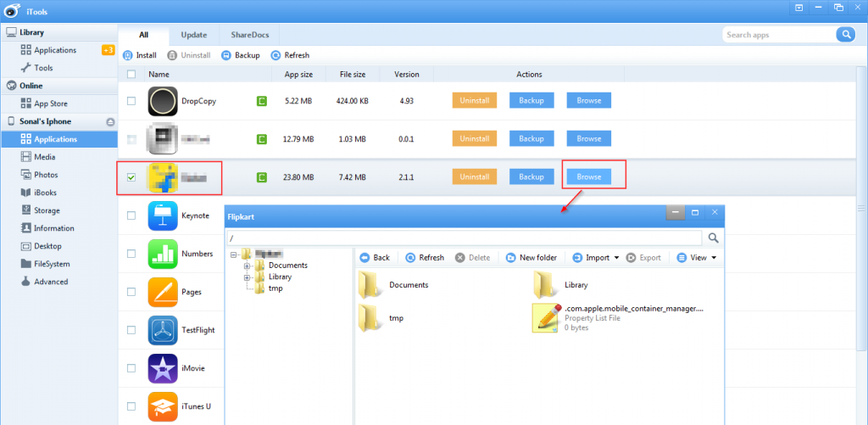The height and width of the screenshot is (425, 868).
Task: Click the Backup toolbar button
Action: (x=241, y=55)
